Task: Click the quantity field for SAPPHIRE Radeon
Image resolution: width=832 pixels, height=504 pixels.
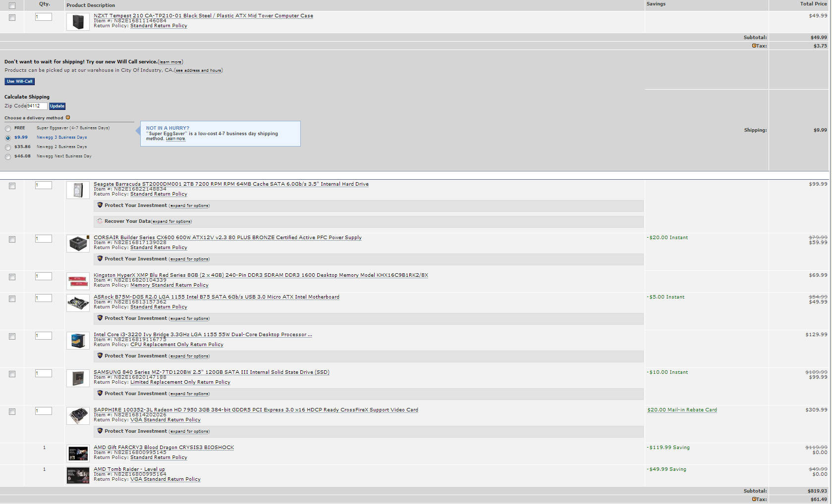Action: [44, 411]
